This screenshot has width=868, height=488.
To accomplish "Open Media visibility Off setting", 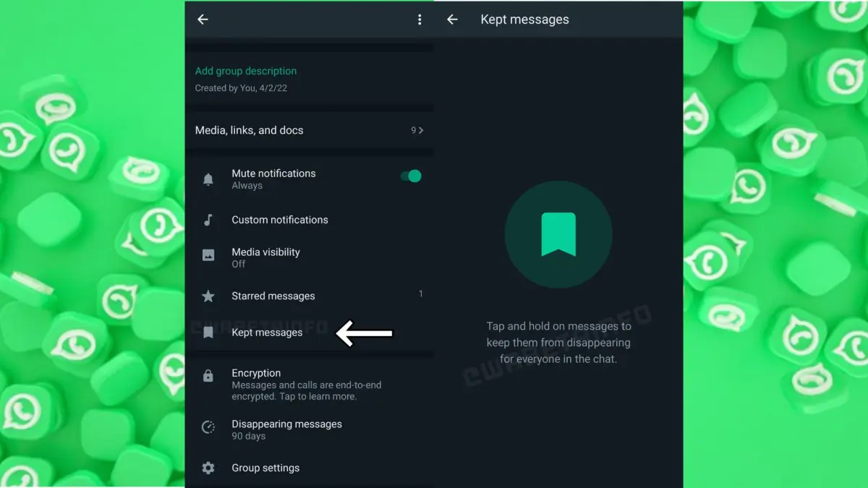I will (x=265, y=257).
